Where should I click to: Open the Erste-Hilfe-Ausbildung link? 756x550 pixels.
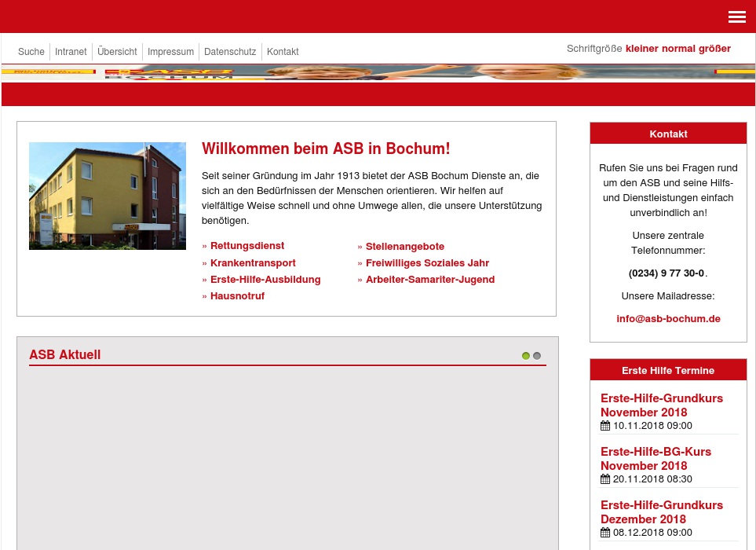pos(265,280)
